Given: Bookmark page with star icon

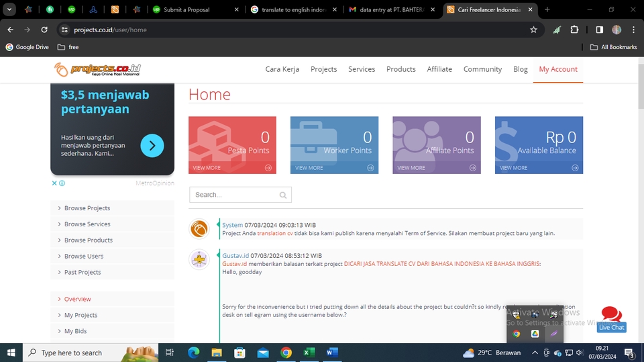Looking at the screenshot, I should pyautogui.click(x=533, y=30).
